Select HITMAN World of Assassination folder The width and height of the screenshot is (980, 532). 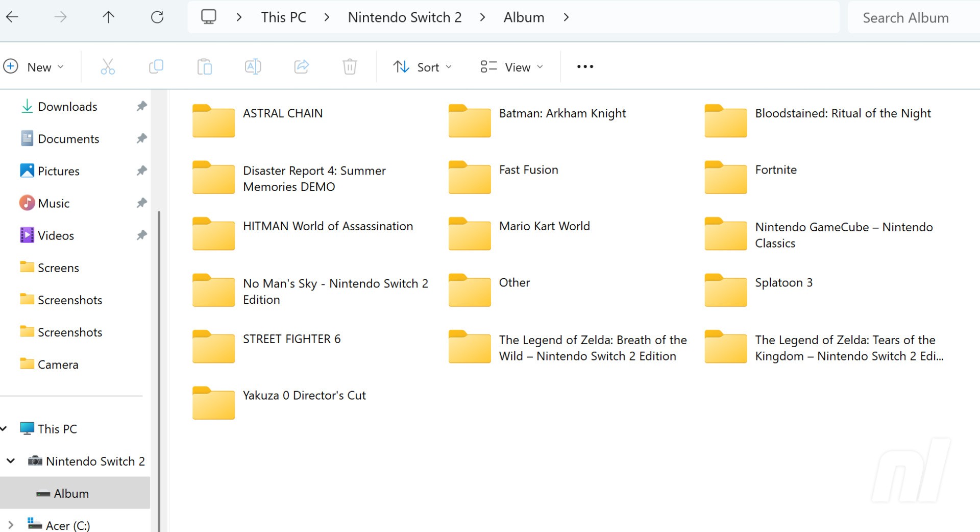coord(303,234)
